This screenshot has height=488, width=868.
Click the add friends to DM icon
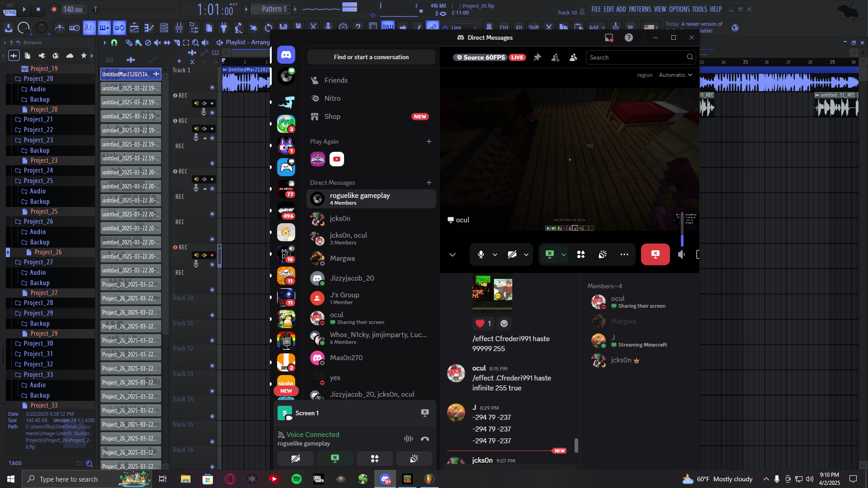pyautogui.click(x=555, y=57)
